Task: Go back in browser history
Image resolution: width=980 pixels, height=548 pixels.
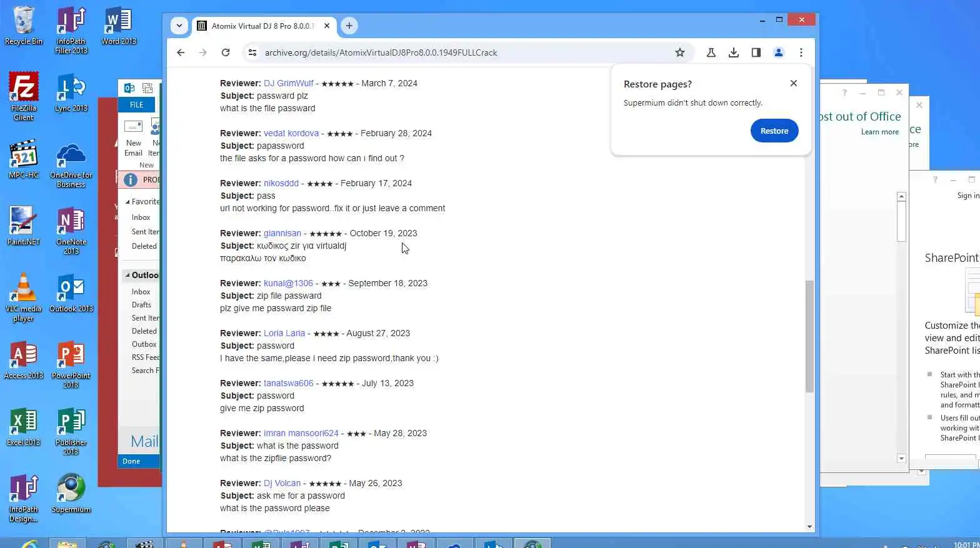Action: (181, 52)
